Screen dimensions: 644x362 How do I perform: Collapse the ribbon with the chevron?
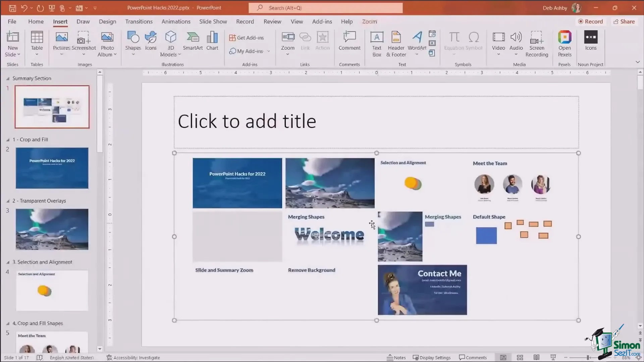pyautogui.click(x=638, y=62)
